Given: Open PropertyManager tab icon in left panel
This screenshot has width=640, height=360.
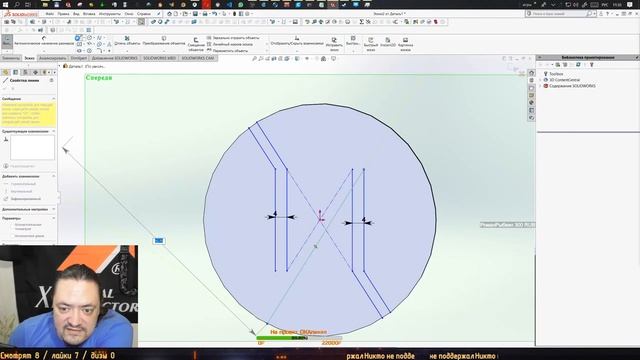Looking at the screenshot, I should click(x=16, y=72).
